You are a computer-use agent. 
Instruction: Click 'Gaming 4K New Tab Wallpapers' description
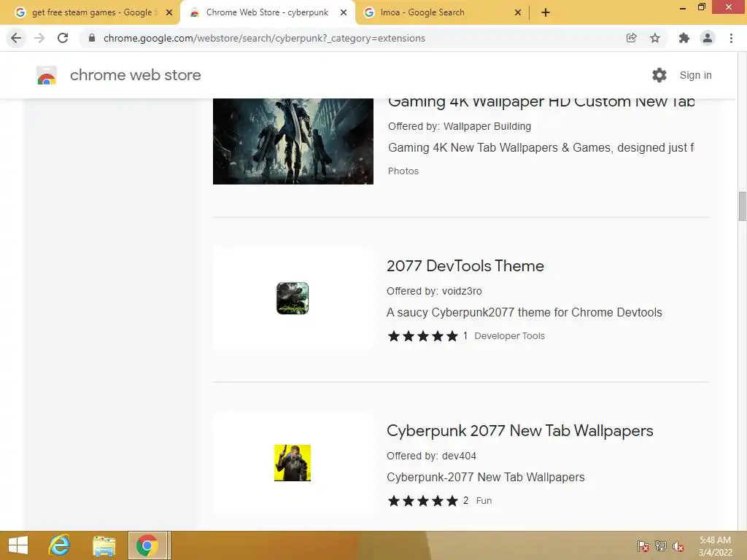[541, 147]
